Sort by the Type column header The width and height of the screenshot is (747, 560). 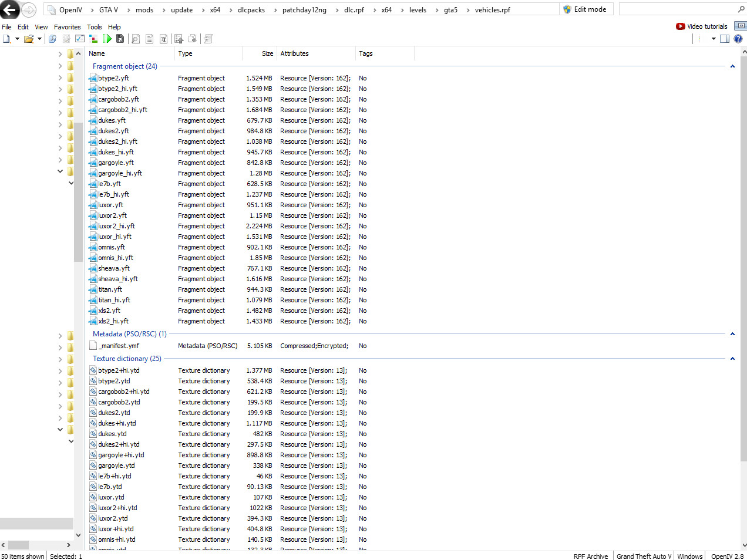pyautogui.click(x=208, y=53)
